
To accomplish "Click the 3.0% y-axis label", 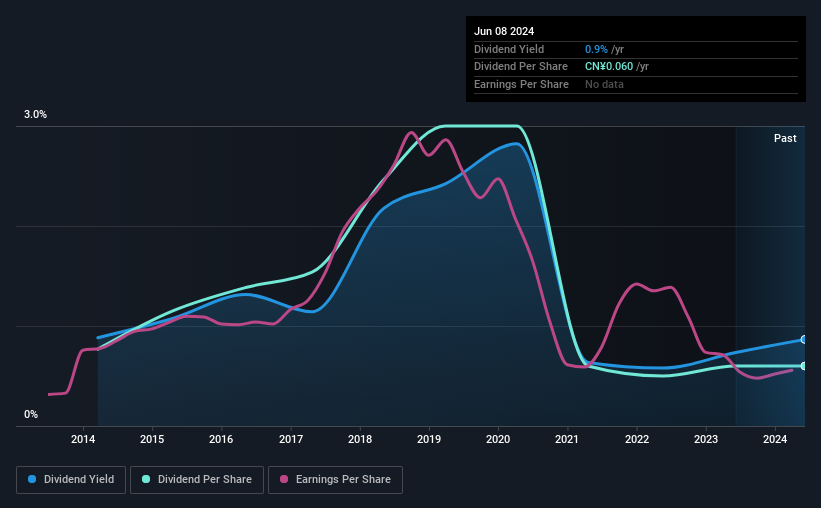I will point(35,114).
